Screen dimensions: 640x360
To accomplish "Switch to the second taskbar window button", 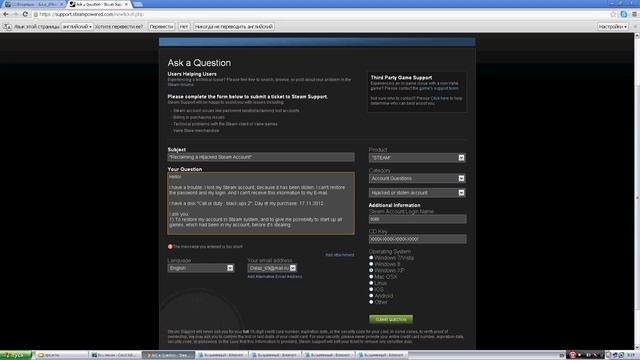I will coord(116,355).
